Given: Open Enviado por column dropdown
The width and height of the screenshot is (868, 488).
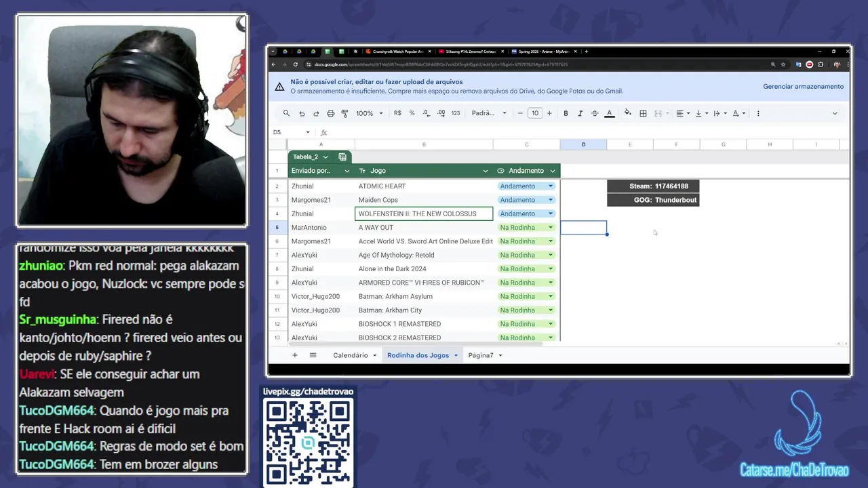Looking at the screenshot, I should [347, 171].
